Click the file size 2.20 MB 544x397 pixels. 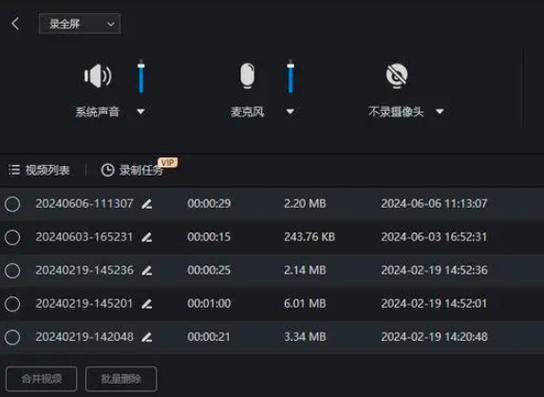(x=305, y=203)
